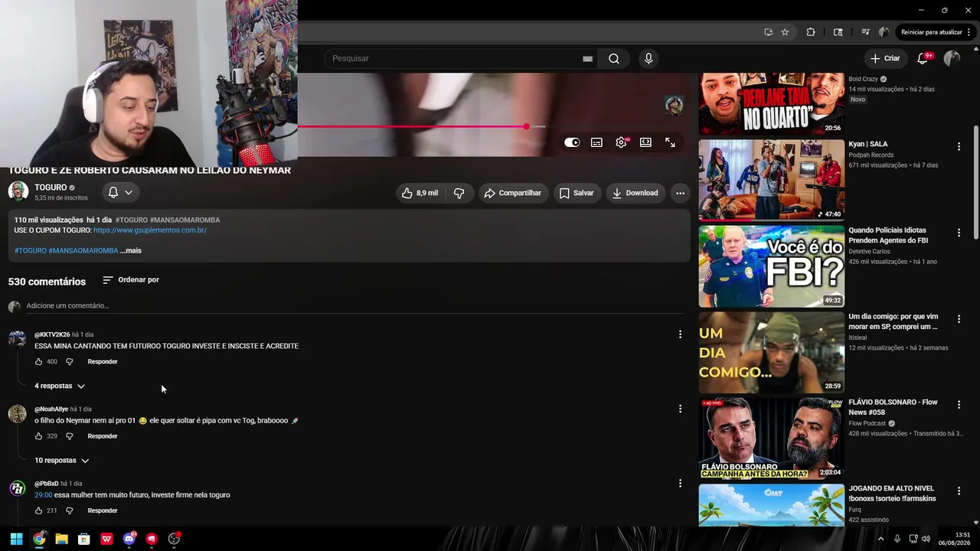
Task: Enter fullscreen on the video player
Action: (670, 142)
